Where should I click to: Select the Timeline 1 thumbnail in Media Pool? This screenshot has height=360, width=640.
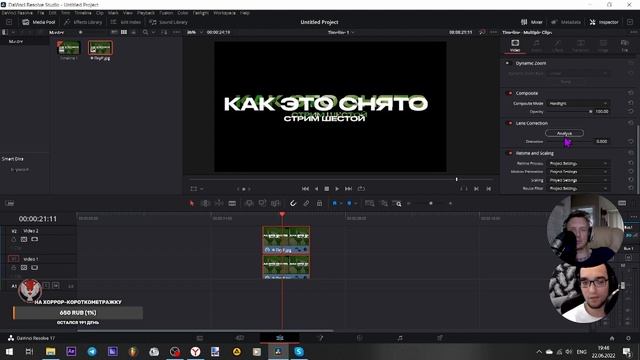click(69, 48)
